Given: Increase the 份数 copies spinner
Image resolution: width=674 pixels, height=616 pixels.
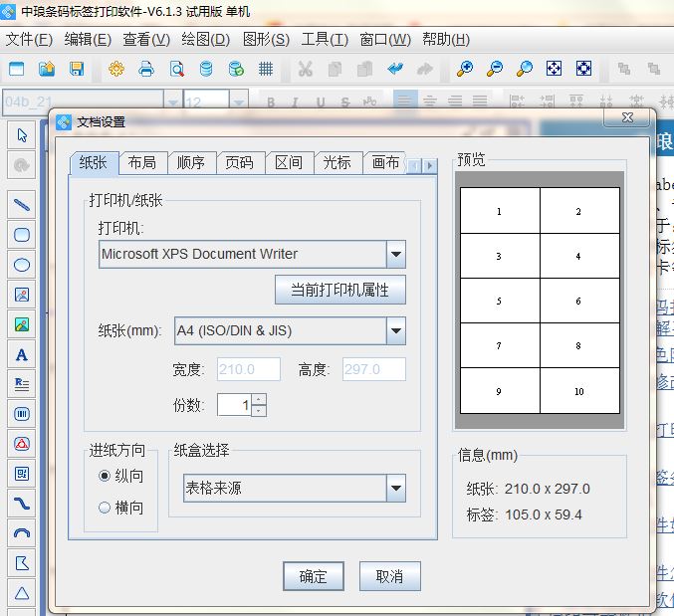Looking at the screenshot, I should point(259,400).
